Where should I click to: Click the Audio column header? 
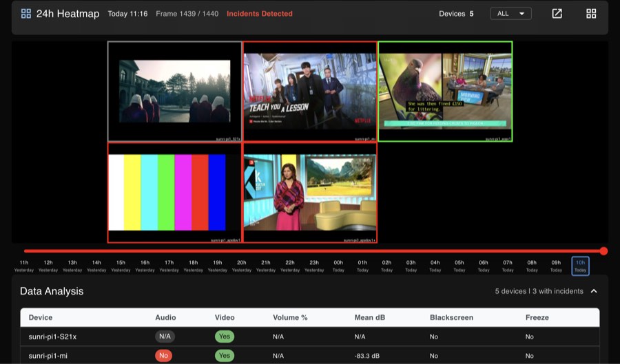(x=165, y=317)
